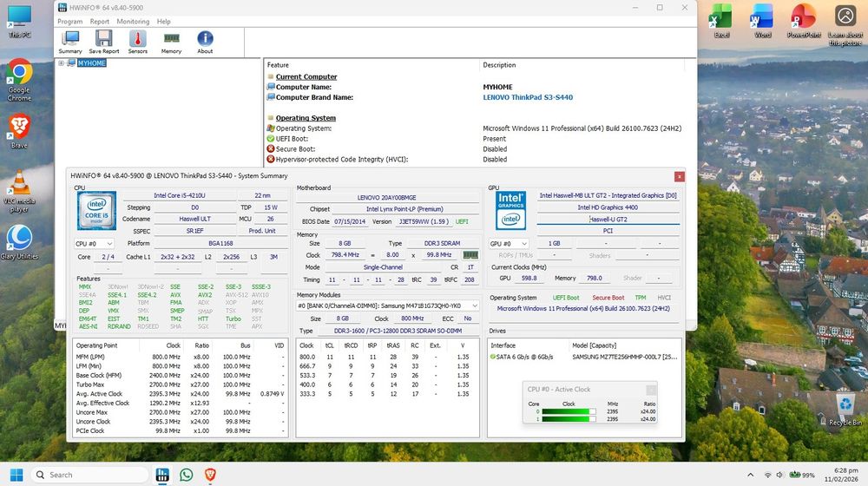
Task: Click the taskbar Search box
Action: tap(90, 475)
